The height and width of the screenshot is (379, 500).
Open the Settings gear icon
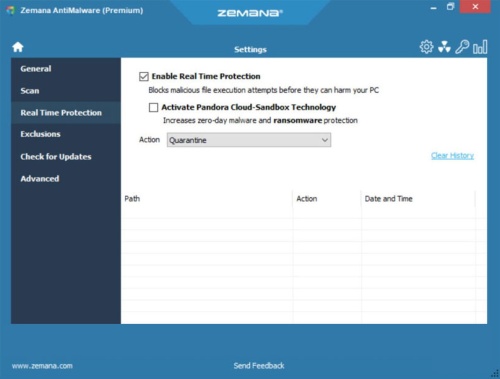click(x=426, y=47)
